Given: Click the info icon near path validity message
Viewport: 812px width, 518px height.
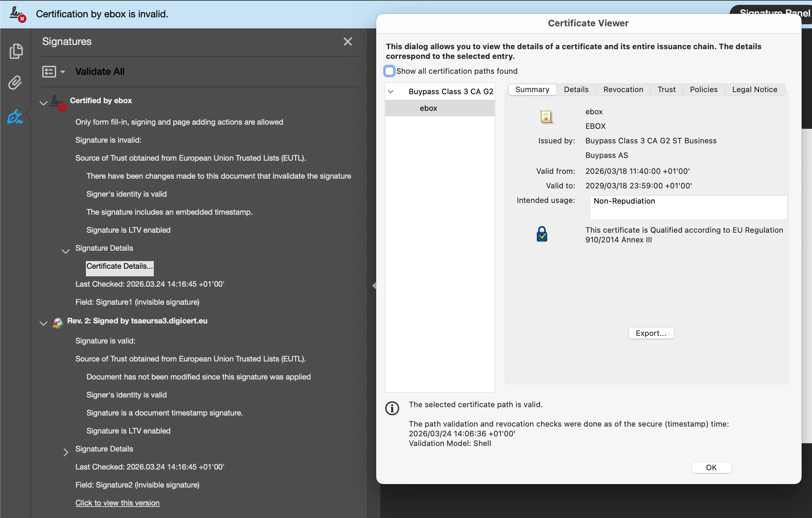Looking at the screenshot, I should 392,408.
